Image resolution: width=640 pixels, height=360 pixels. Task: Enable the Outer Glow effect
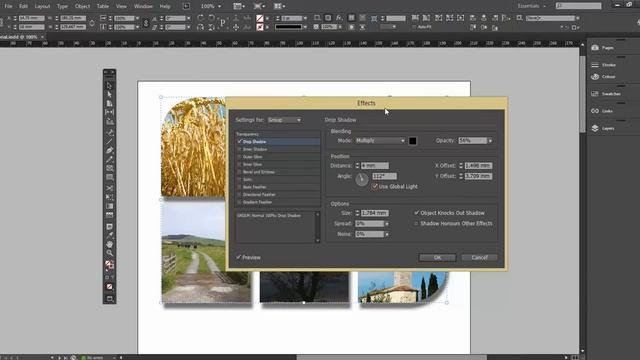(x=240, y=157)
